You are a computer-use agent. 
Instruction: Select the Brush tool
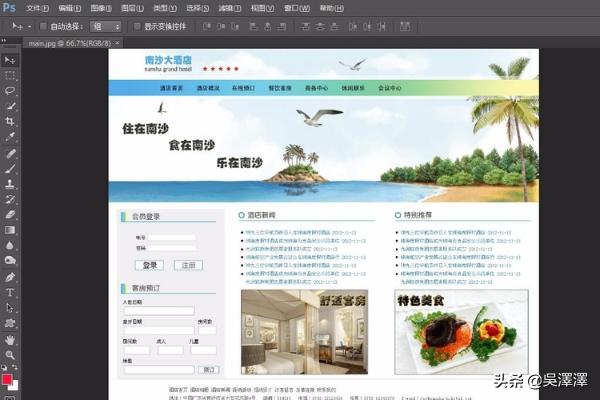[10, 167]
